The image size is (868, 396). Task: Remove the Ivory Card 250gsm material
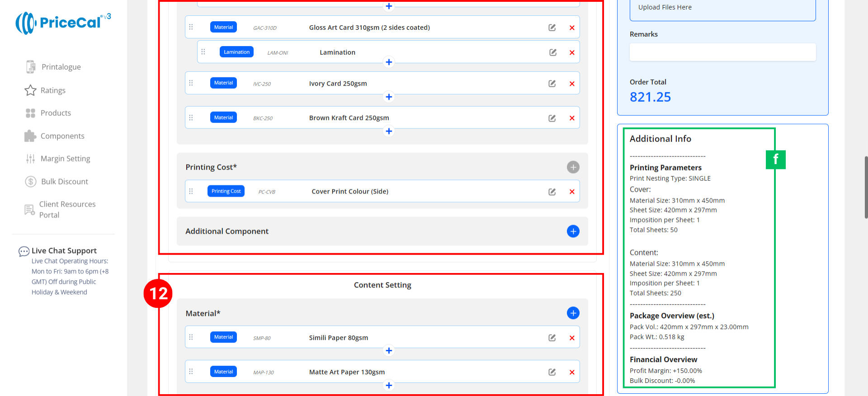572,84
